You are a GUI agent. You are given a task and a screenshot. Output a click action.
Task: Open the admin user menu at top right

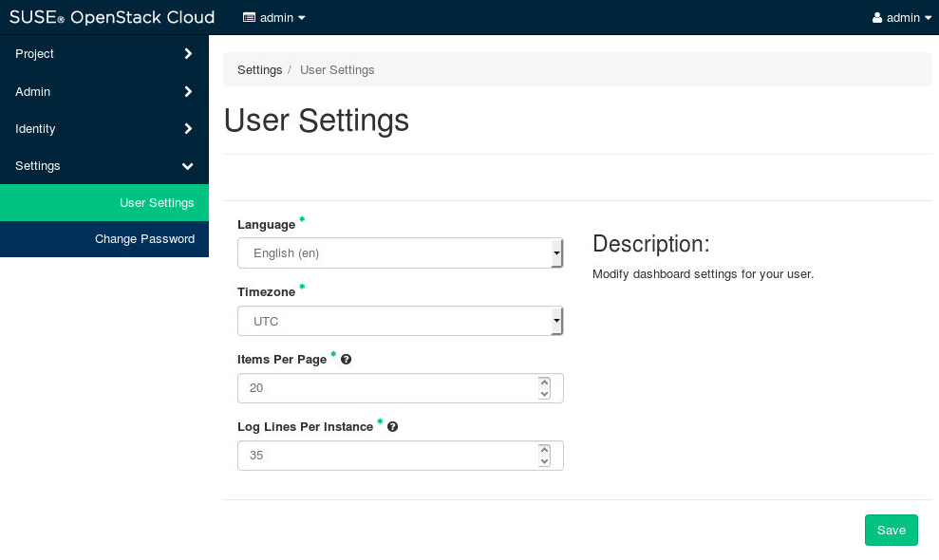(902, 18)
